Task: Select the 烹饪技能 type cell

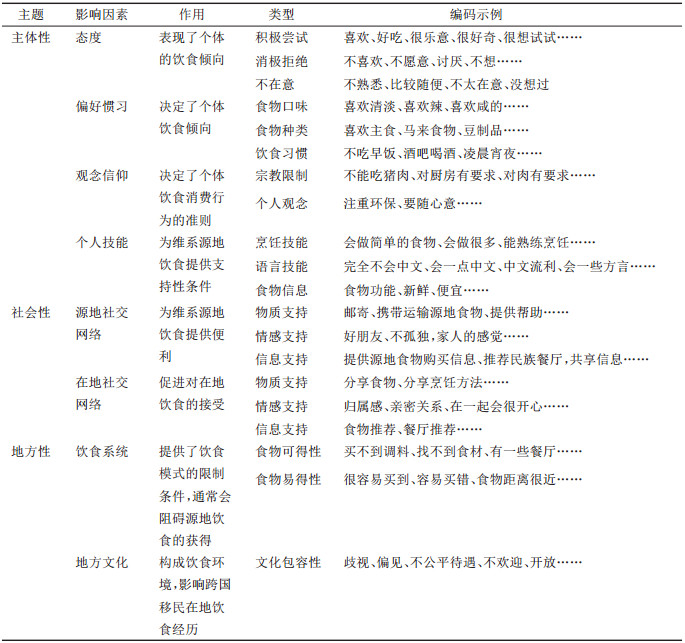Action: (x=281, y=243)
